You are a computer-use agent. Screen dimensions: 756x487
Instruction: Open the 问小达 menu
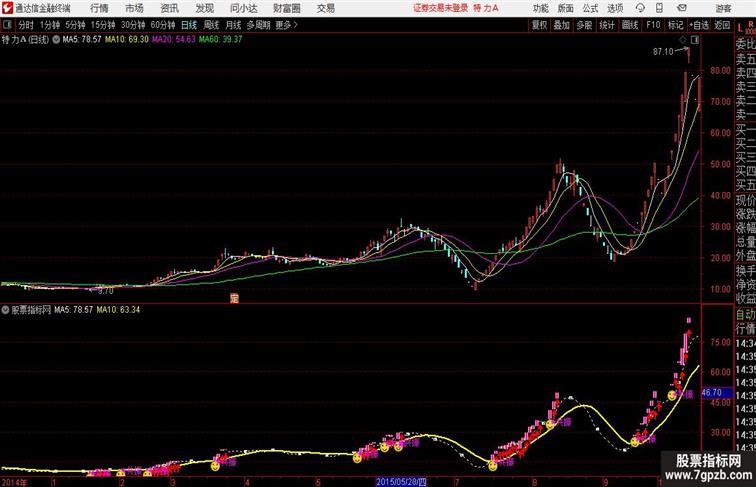click(243, 8)
